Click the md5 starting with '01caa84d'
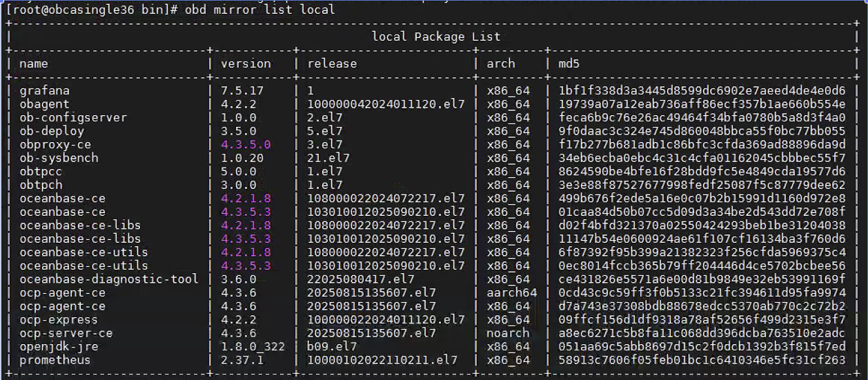 (x=702, y=212)
